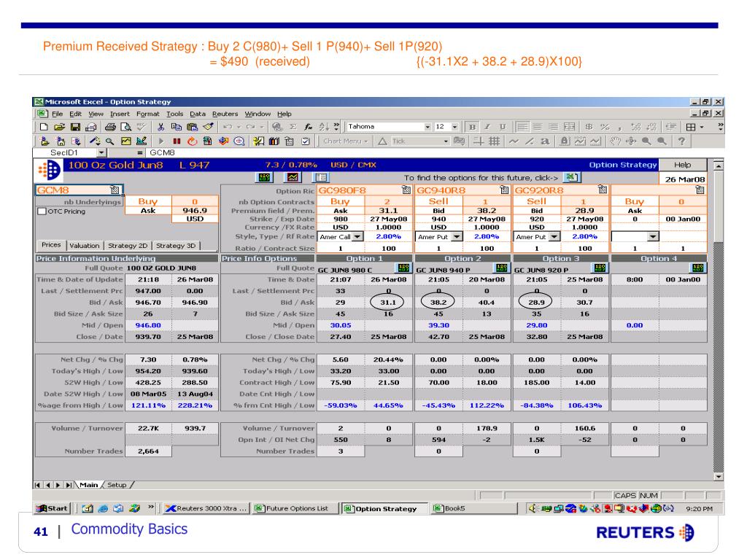Click the crosshair icon in chart toolbar
The height and width of the screenshot is (560, 747).
click(479, 141)
